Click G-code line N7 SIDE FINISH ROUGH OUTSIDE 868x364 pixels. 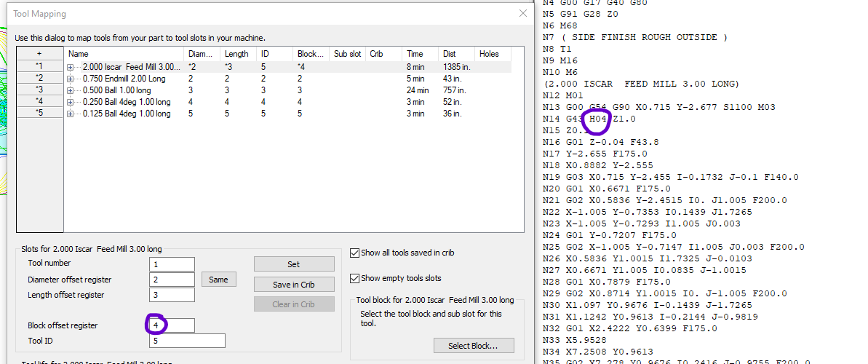point(635,37)
